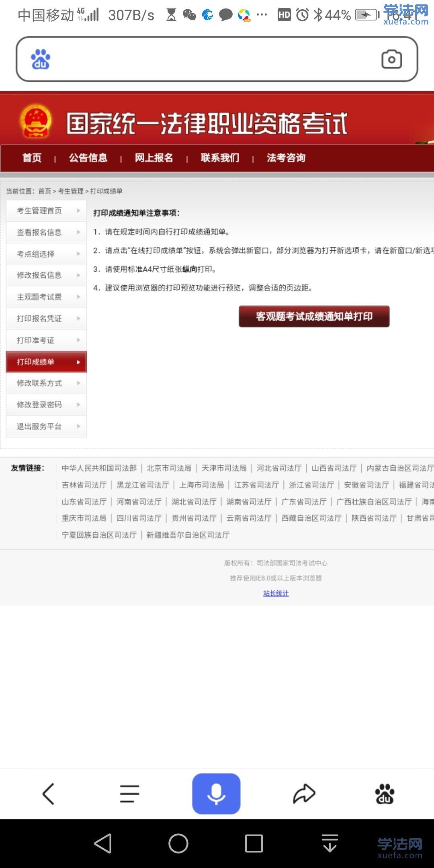Tap the WeChat notification icon in status bar
This screenshot has height=868, width=434.
click(x=189, y=15)
